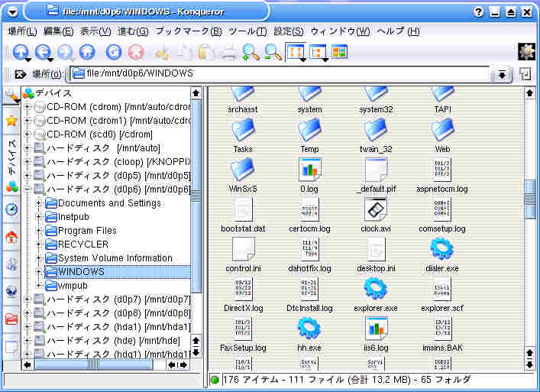This screenshot has width=540, height=392.
Task: Open the 編集(E) menu
Action: coord(59,31)
